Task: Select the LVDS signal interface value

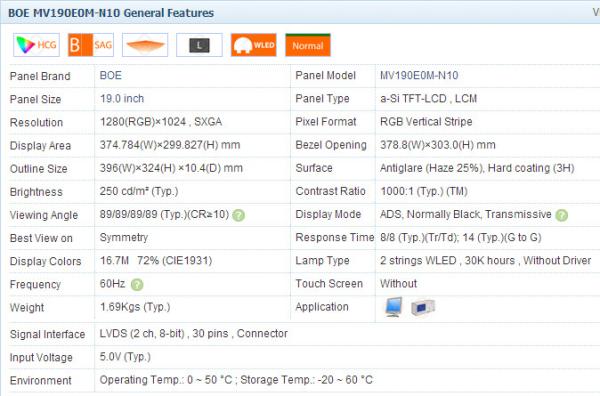Action: point(194,334)
